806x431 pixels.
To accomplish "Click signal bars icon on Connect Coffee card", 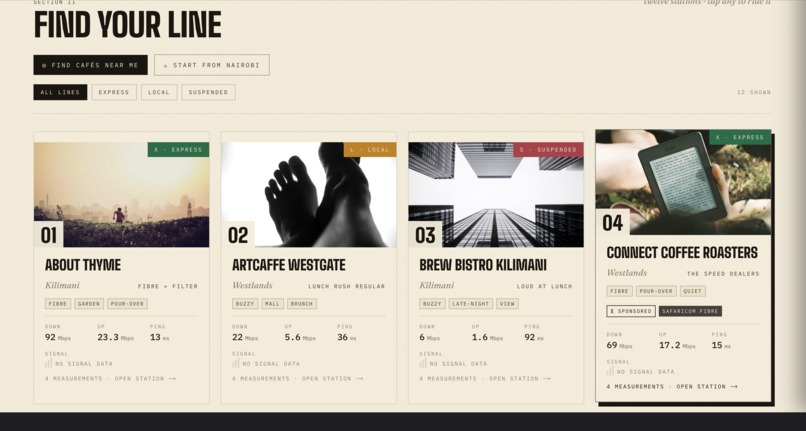I will pos(610,371).
